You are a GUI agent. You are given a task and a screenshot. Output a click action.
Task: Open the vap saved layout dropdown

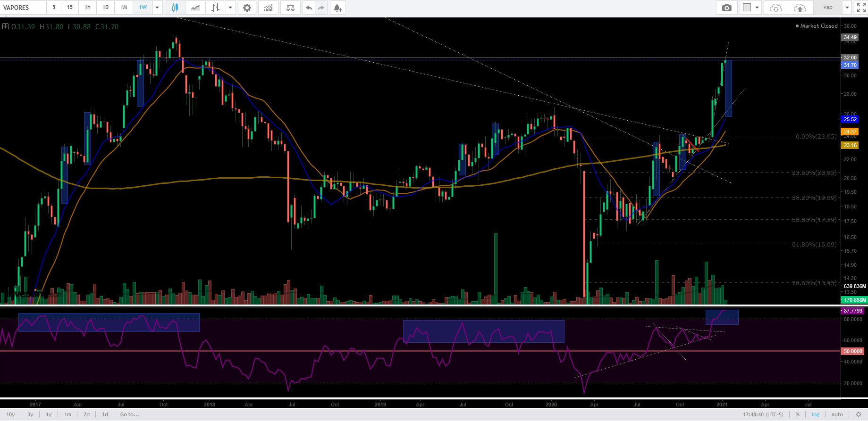tap(847, 8)
